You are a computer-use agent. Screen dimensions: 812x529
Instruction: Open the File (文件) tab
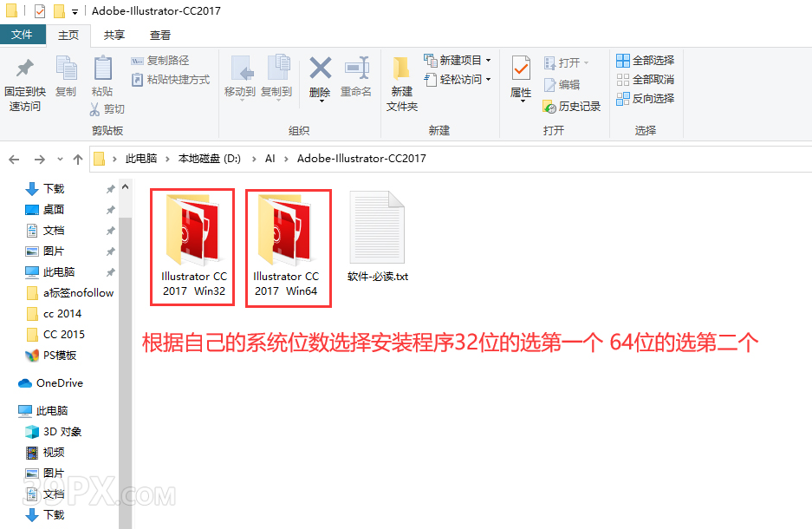tap(23, 35)
